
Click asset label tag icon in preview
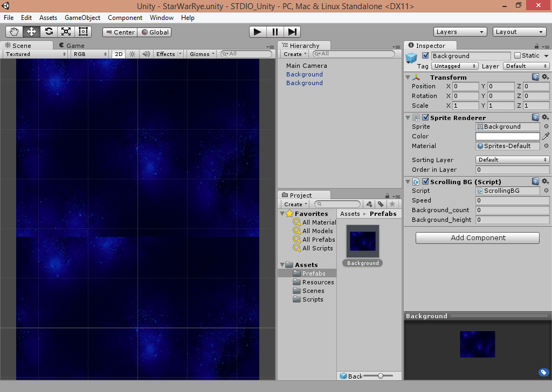(x=543, y=372)
